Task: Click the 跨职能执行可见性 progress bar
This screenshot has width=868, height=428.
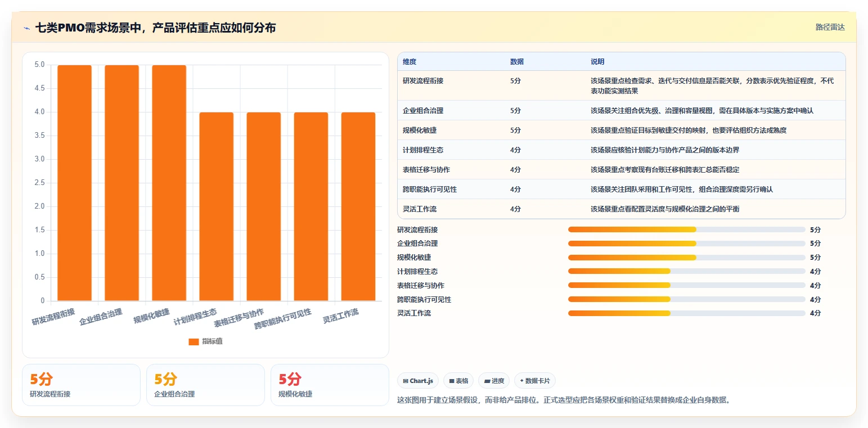Action: tap(687, 299)
